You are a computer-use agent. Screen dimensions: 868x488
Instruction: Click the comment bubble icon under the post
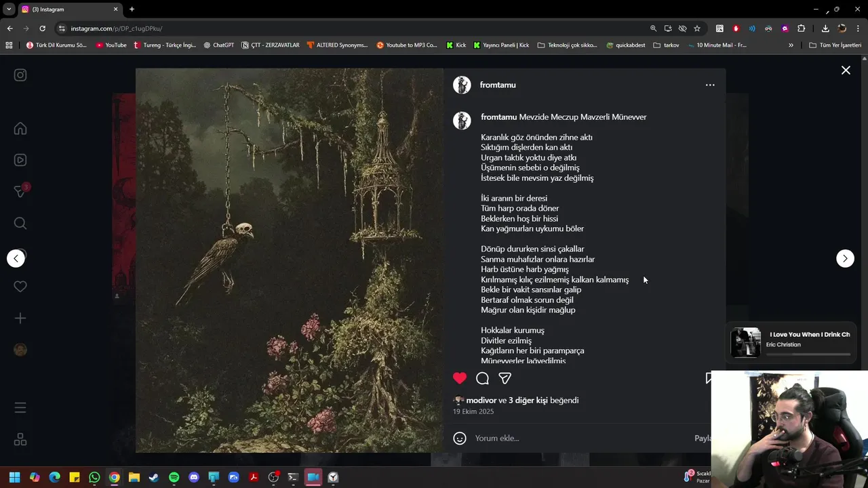(x=482, y=378)
